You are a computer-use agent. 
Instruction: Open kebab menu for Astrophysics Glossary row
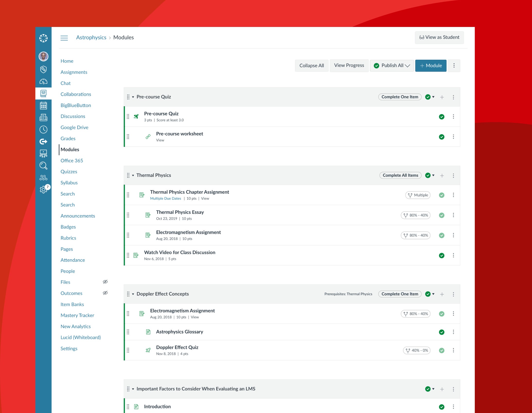click(x=453, y=332)
